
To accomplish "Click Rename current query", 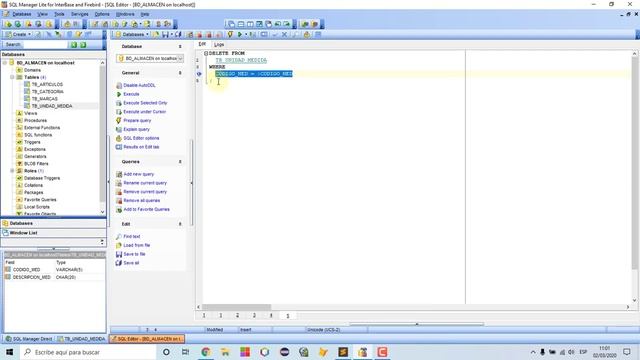I will point(145,183).
